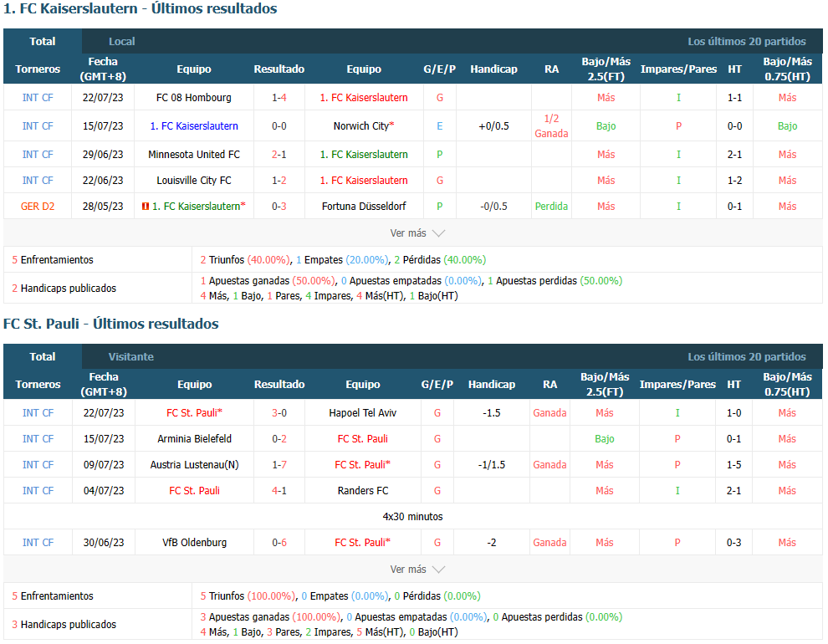Screen dimensions: 828x644
Task: Click 1. FC Kaiserslautern in the Hombourg row
Action: [x=364, y=98]
